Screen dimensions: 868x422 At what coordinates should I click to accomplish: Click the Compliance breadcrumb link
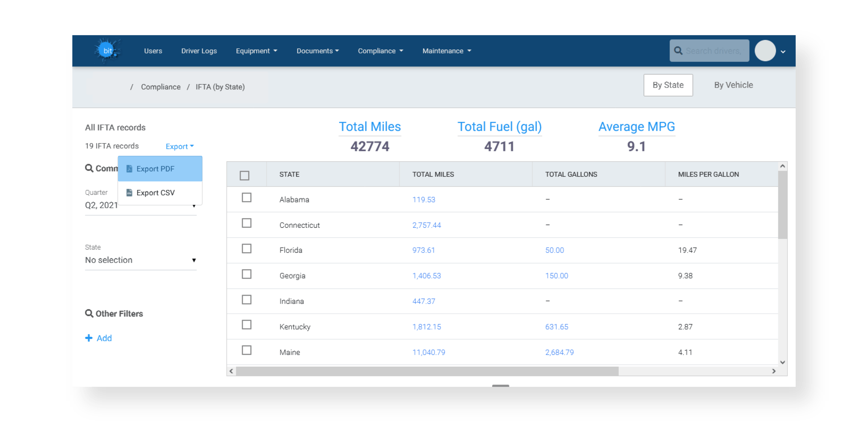160,87
